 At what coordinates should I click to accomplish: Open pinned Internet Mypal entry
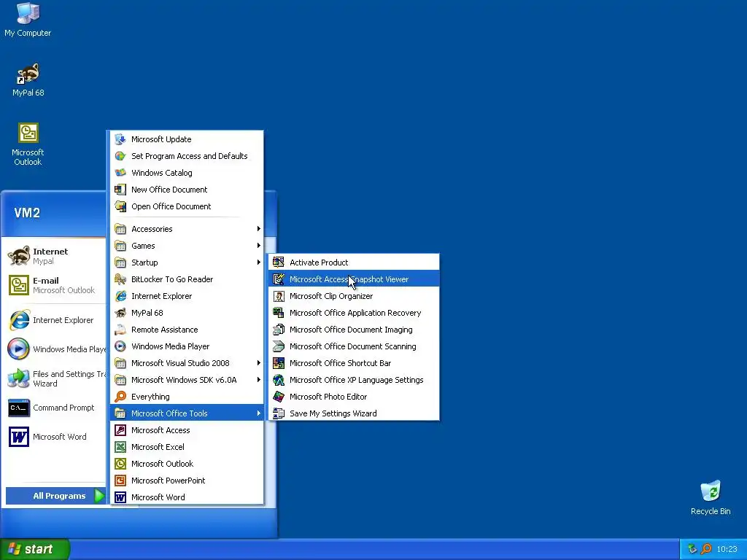(x=55, y=256)
